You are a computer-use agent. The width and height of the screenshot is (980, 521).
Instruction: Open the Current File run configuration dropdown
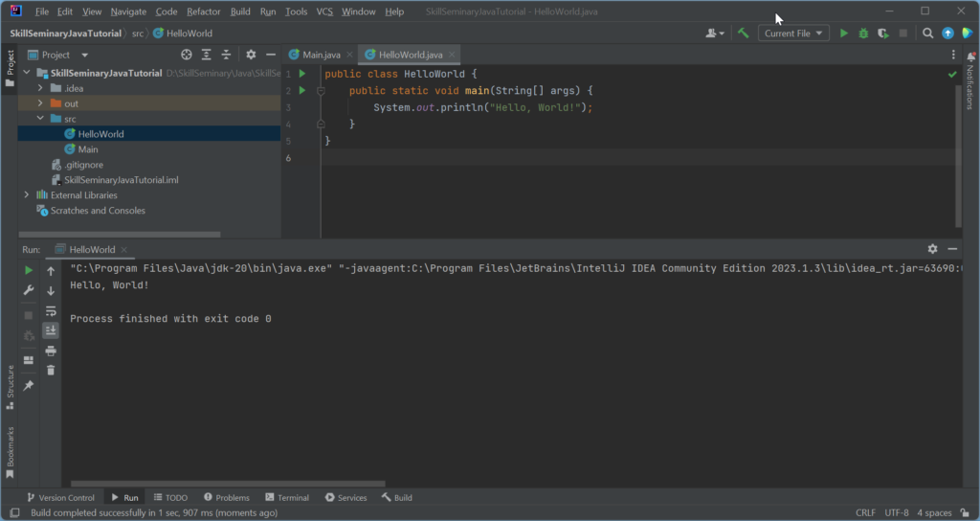click(x=793, y=34)
